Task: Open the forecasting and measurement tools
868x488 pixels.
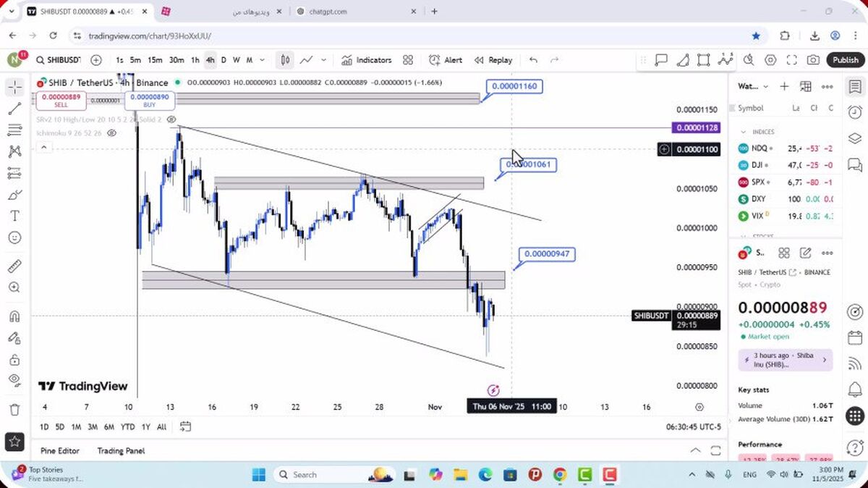Action: 14,174
